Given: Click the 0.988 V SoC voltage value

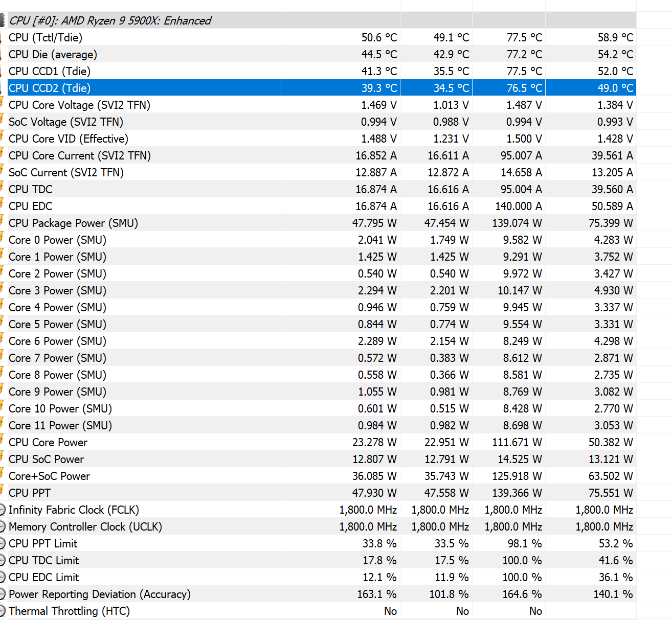Looking at the screenshot, I should point(451,122).
